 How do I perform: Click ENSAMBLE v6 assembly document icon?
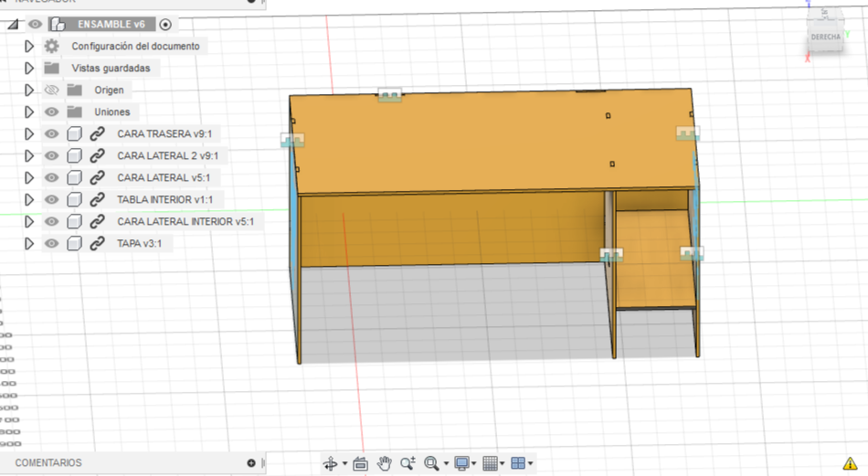(57, 25)
